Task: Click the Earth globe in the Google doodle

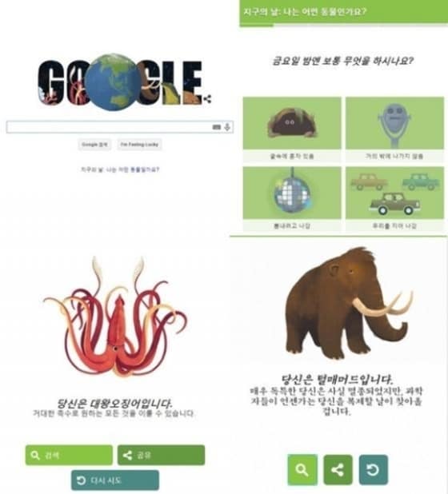Action: tap(112, 82)
